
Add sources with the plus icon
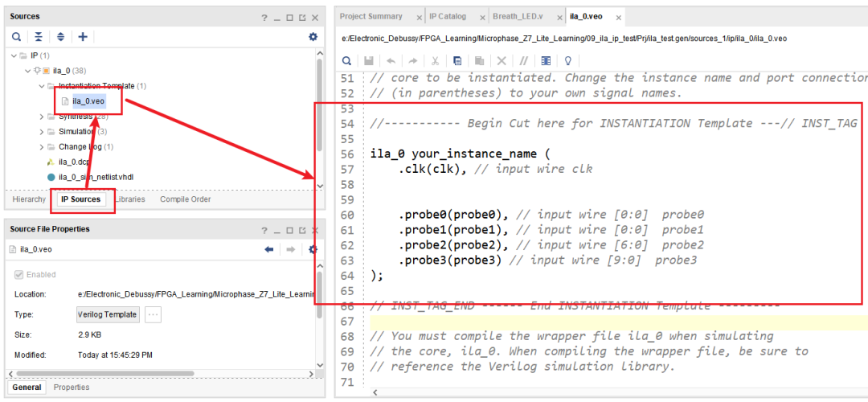point(83,37)
